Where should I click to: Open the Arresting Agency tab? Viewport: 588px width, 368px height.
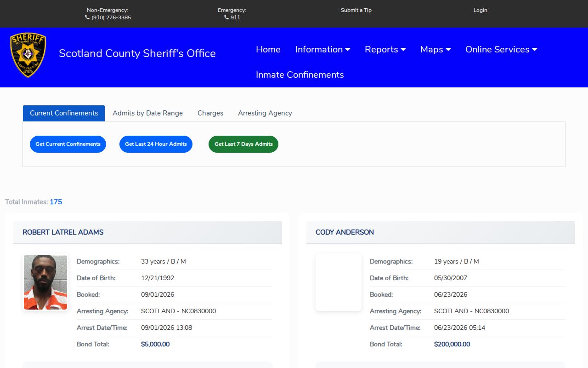coord(265,113)
